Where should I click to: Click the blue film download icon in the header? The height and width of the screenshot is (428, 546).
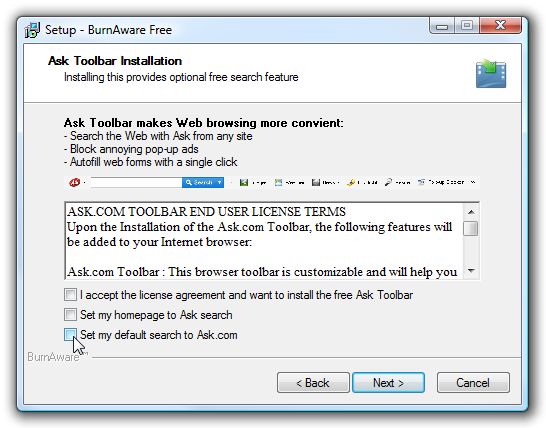pos(491,73)
